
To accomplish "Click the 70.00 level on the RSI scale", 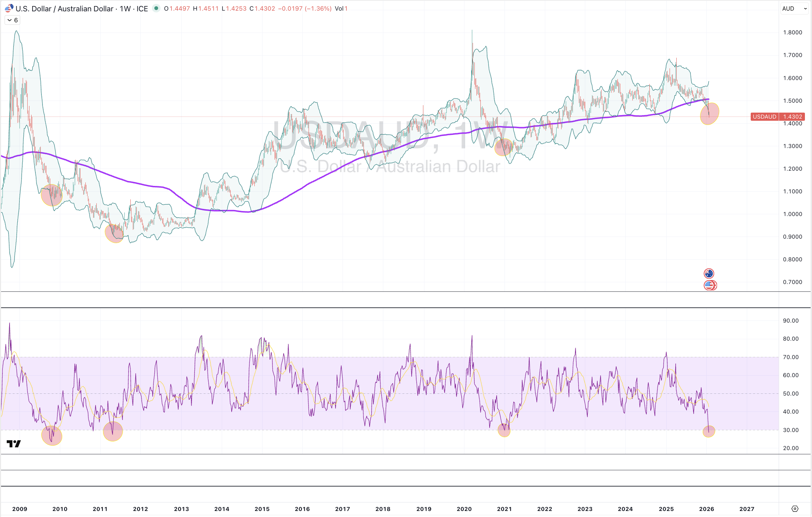I will pyautogui.click(x=790, y=357).
